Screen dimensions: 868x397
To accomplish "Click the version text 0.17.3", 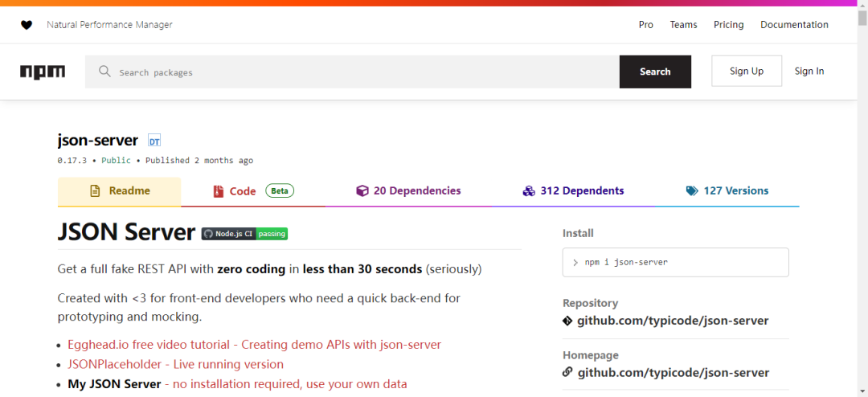I will (72, 161).
